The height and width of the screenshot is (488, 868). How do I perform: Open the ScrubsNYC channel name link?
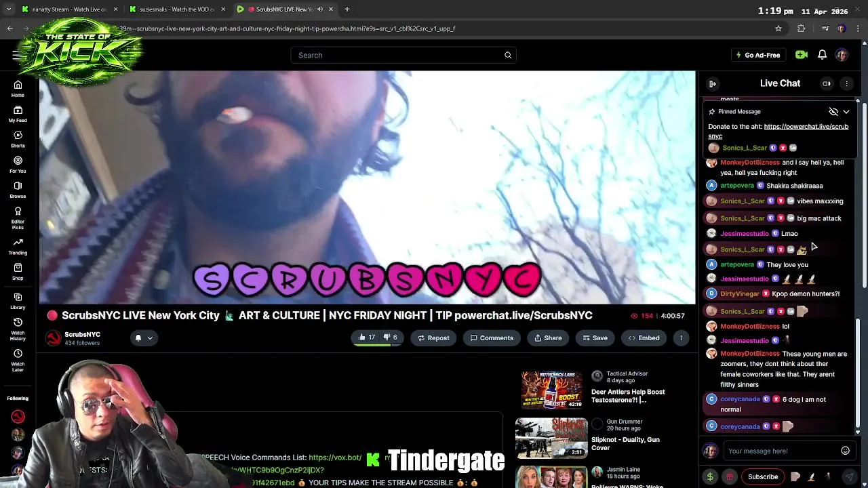[82, 334]
